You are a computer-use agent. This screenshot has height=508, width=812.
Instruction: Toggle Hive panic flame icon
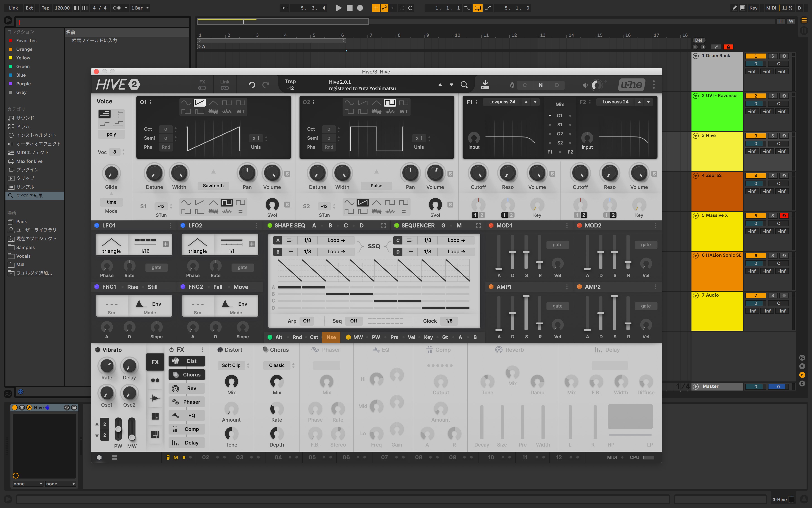pyautogui.click(x=512, y=85)
